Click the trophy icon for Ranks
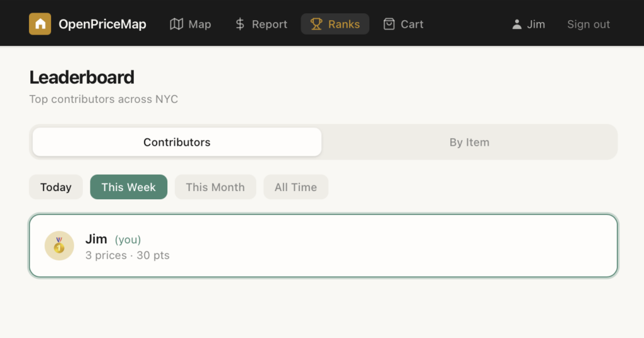Image resolution: width=644 pixels, height=338 pixels. [316, 24]
